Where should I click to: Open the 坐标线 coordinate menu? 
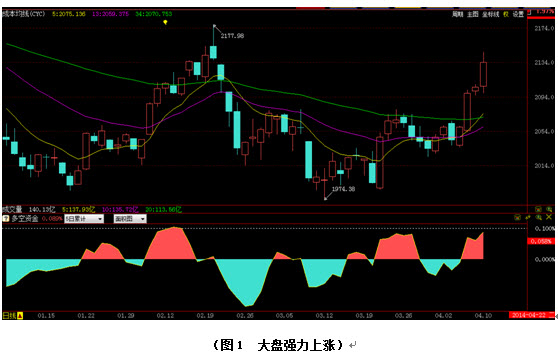click(x=490, y=14)
